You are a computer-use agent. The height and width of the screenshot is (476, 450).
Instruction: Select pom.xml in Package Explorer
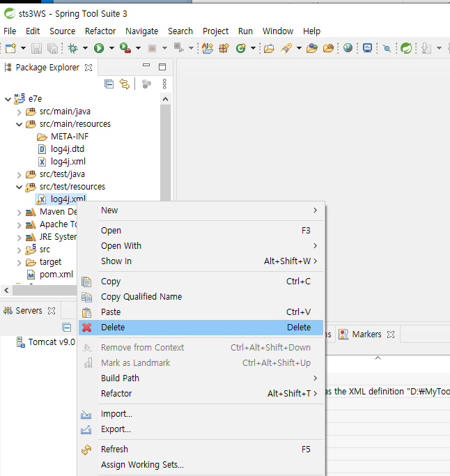click(56, 275)
